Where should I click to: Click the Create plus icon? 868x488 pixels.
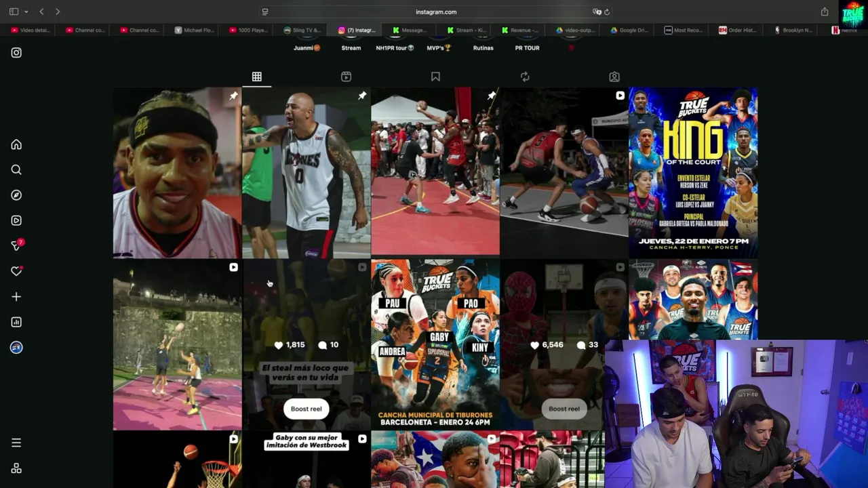point(16,297)
